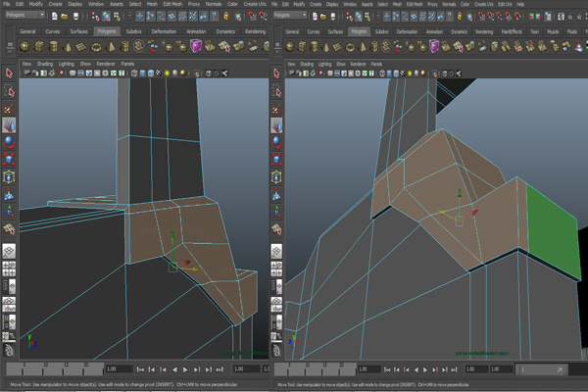Toggle isolate select in left panel toolbar
Screen dimensions: 588x392
(196, 73)
